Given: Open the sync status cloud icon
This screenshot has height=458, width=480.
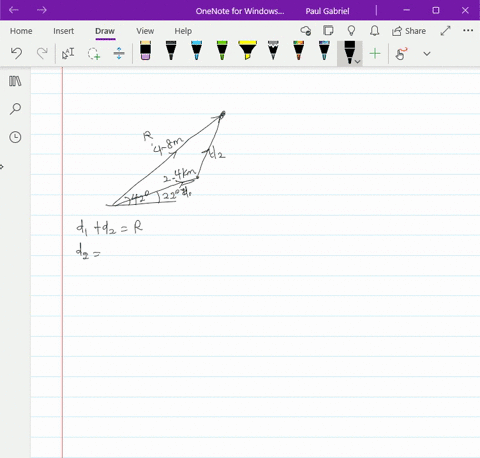Looking at the screenshot, I should 306,31.
